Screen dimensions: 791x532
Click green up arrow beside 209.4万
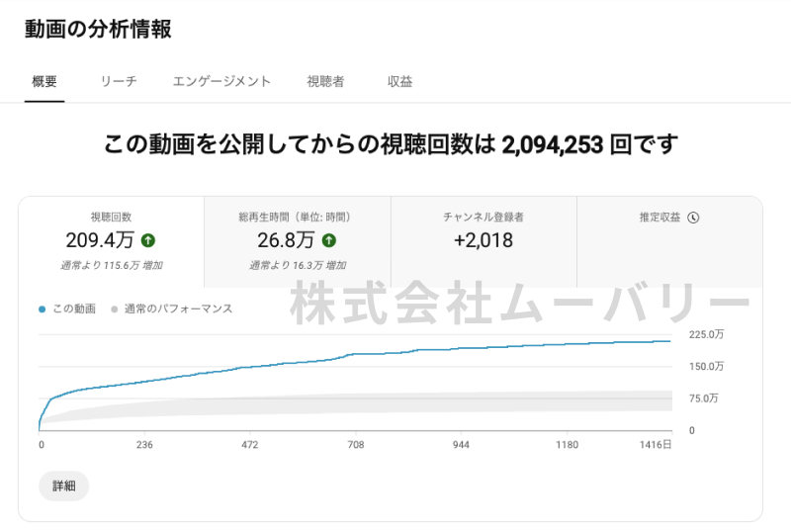pyautogui.click(x=148, y=240)
